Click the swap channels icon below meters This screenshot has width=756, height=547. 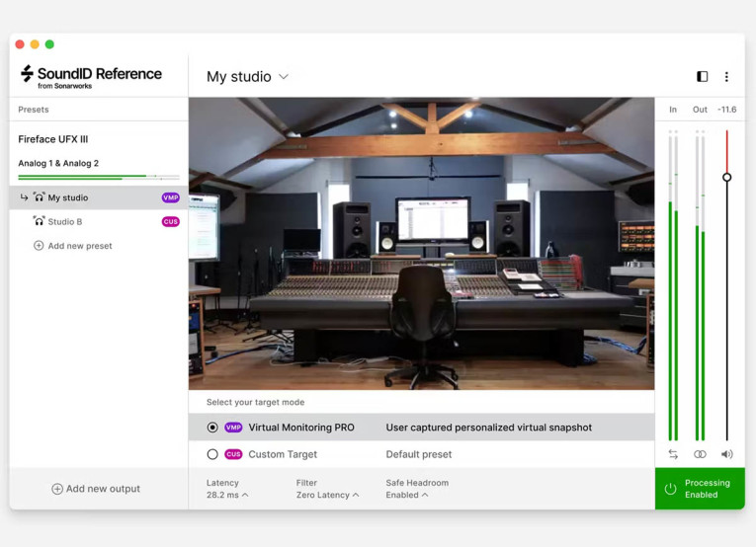click(x=673, y=454)
